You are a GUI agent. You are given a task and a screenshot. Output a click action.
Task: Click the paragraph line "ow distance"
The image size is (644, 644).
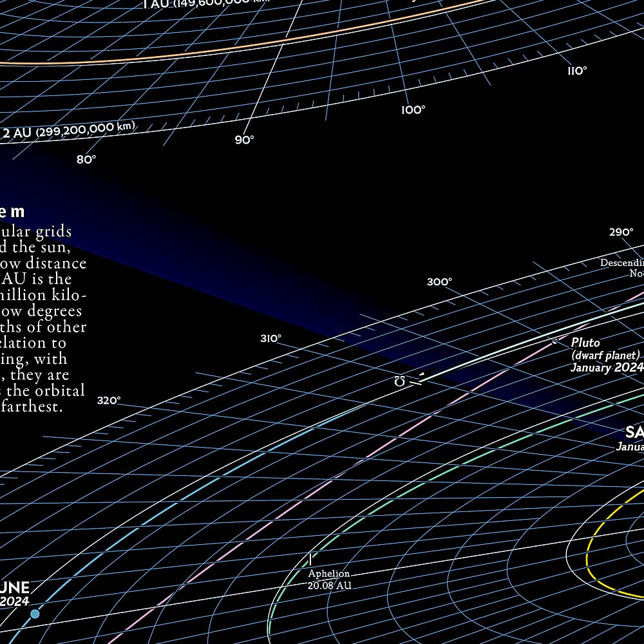coord(43,263)
